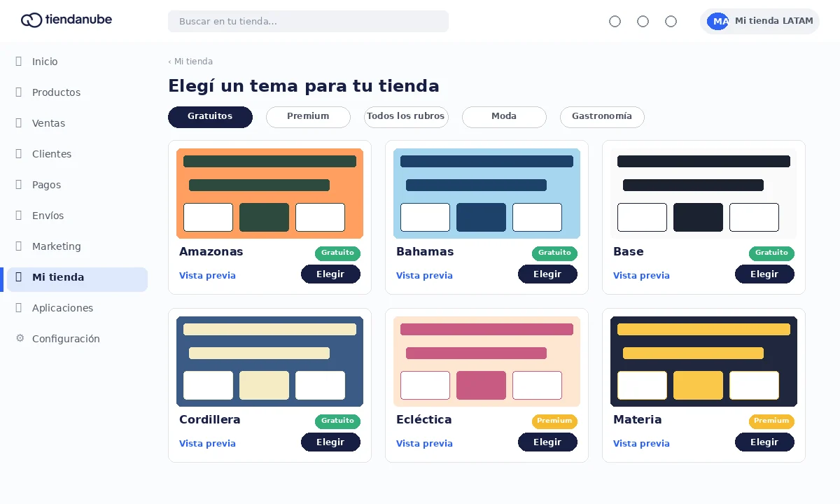Image resolution: width=840 pixels, height=504 pixels.
Task: Click the Materia theme name
Action: 637,420
